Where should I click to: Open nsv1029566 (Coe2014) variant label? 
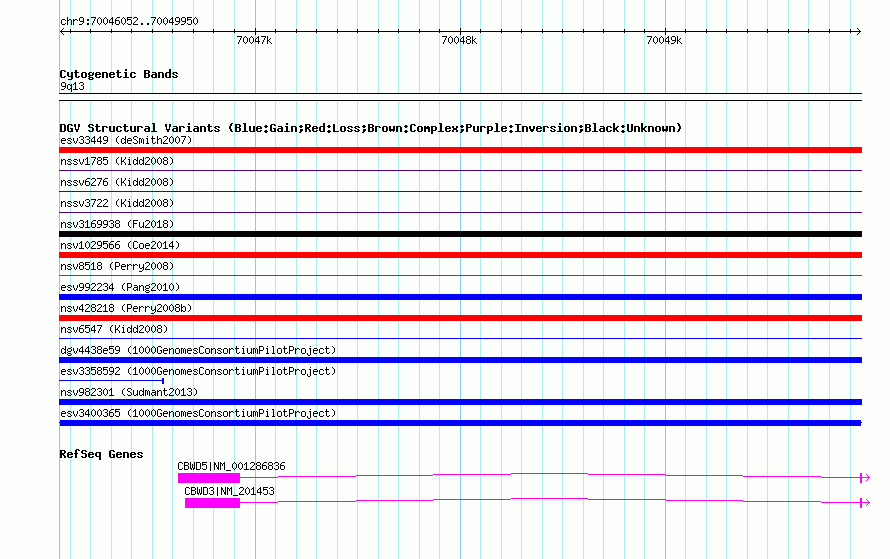coord(120,245)
